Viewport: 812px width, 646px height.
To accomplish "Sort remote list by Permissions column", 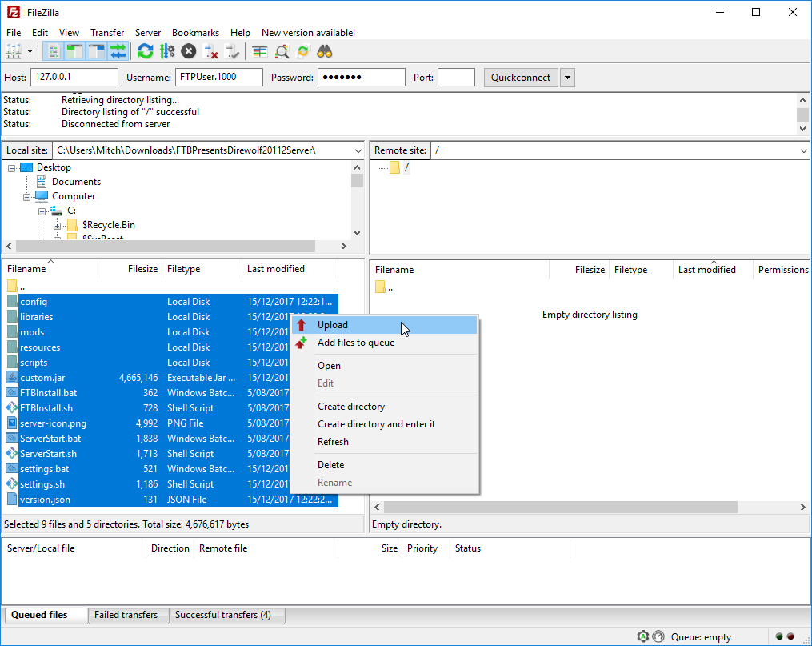I will click(x=783, y=270).
